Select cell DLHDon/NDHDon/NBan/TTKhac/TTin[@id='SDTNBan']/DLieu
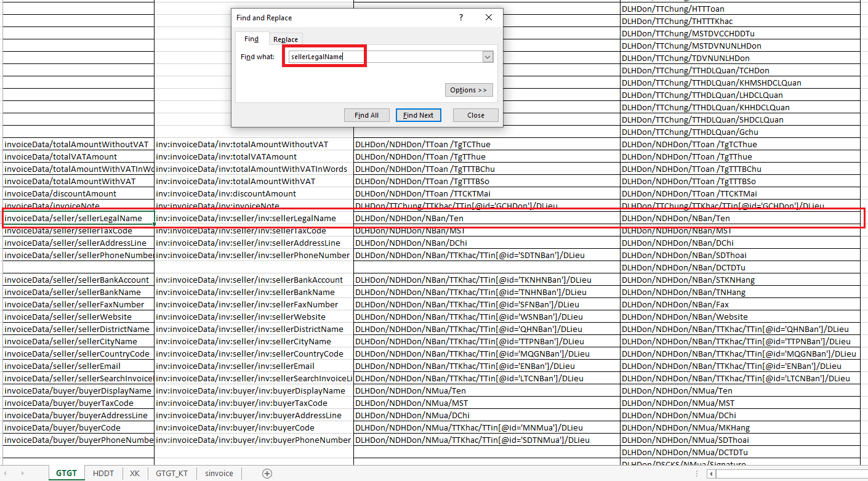The height and width of the screenshot is (481, 868). pos(487,255)
